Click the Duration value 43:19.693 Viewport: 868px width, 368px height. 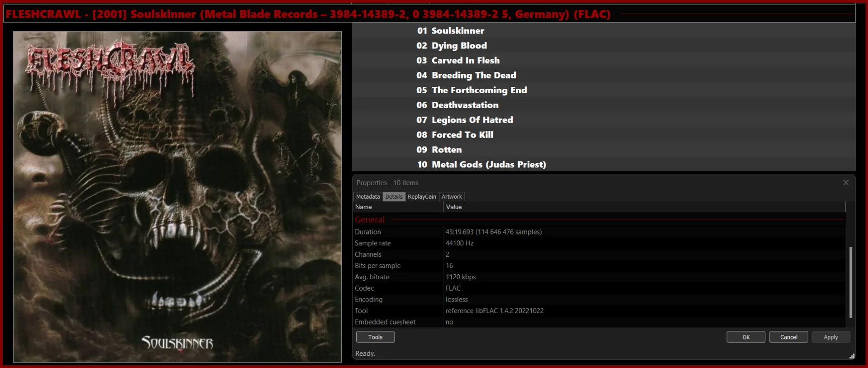(x=494, y=232)
